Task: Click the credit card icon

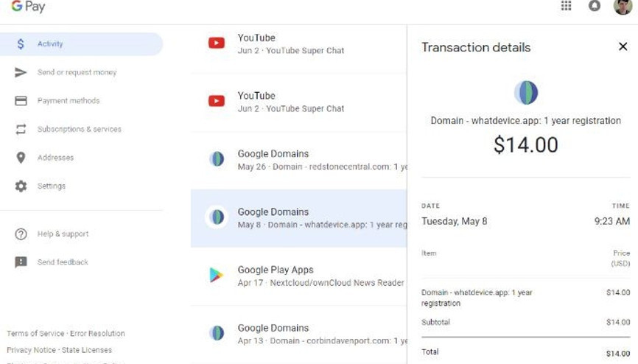Action: click(x=21, y=100)
